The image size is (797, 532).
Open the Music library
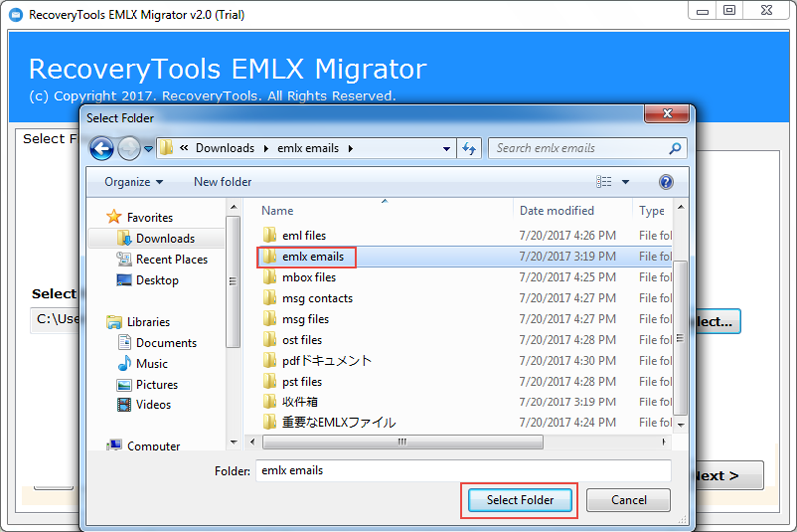[152, 364]
